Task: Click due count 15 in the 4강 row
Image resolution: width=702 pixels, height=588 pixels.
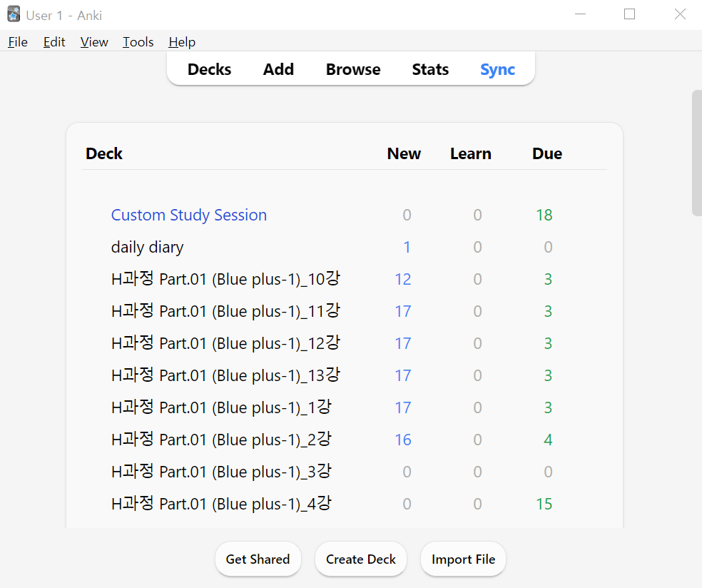Action: coord(544,504)
